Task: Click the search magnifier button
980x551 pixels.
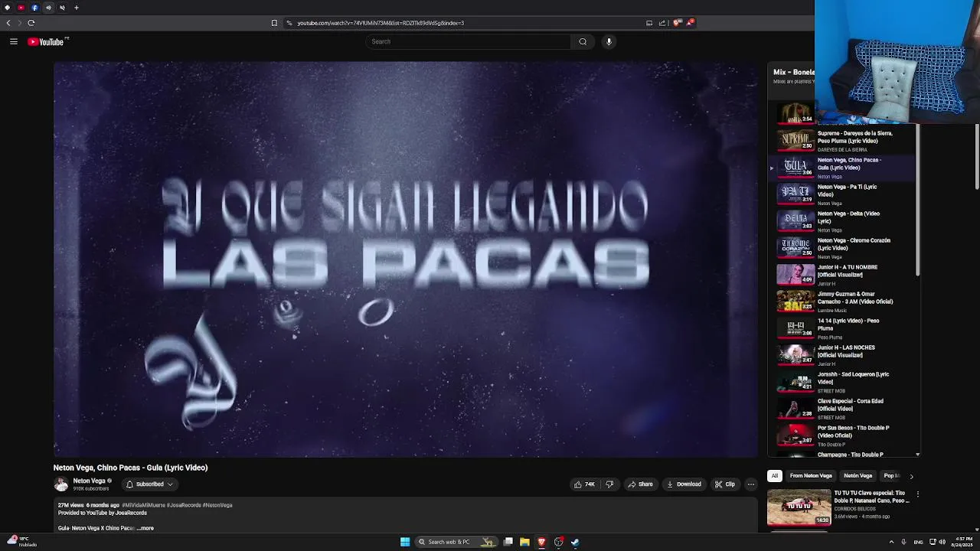Action: point(583,42)
